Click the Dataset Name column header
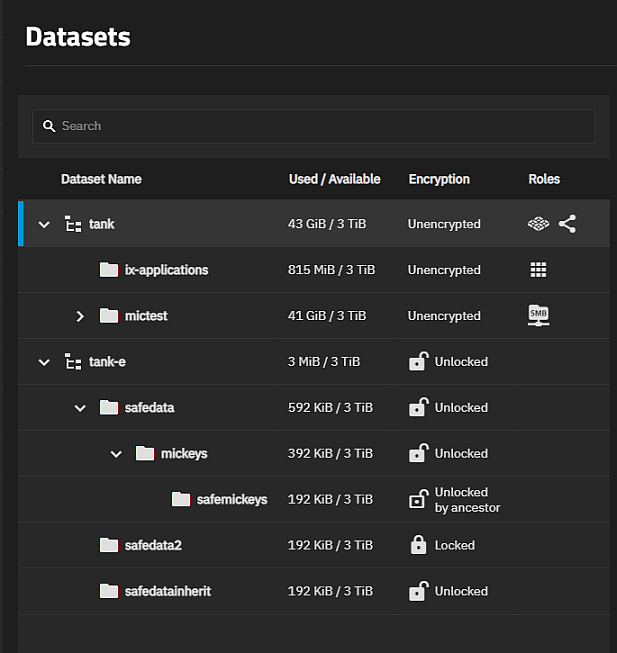 pos(101,179)
